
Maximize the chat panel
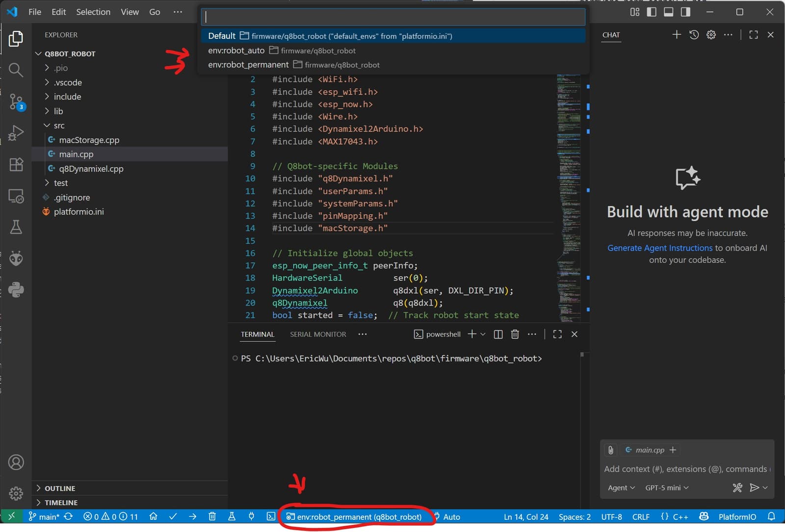(x=754, y=34)
